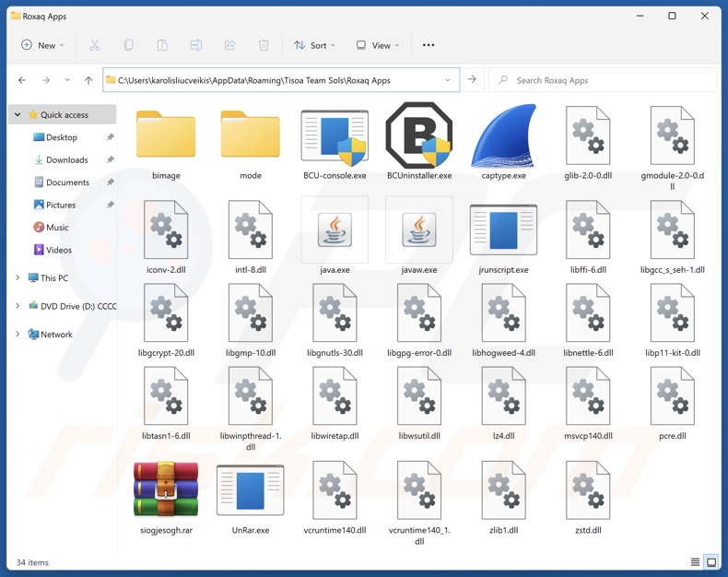The height and width of the screenshot is (577, 728).
Task: Click the Go to arrow beside address bar
Action: [x=472, y=79]
